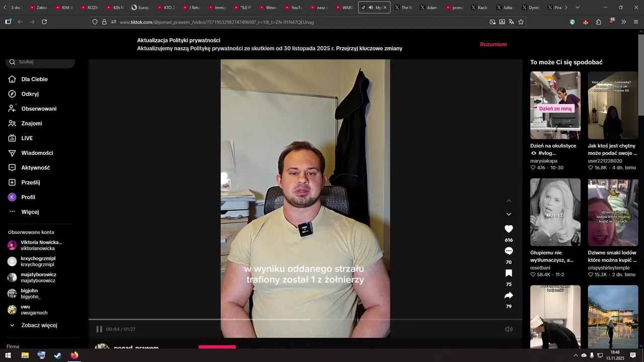This screenshot has width=644, height=362.
Task: Switch to the KIM JI YouTube tab
Action: point(64,8)
